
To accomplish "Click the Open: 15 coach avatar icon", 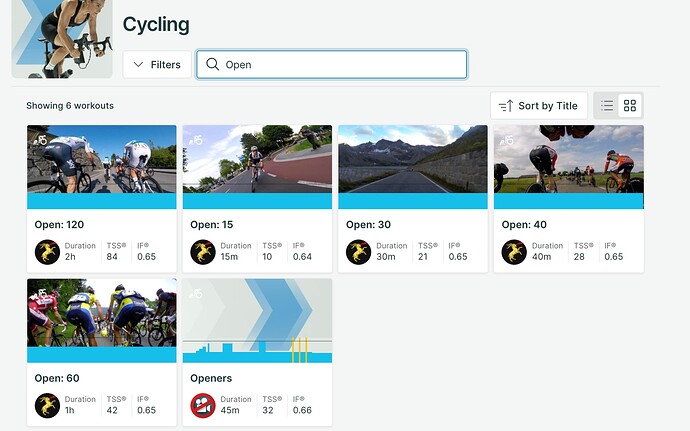I will [x=203, y=251].
